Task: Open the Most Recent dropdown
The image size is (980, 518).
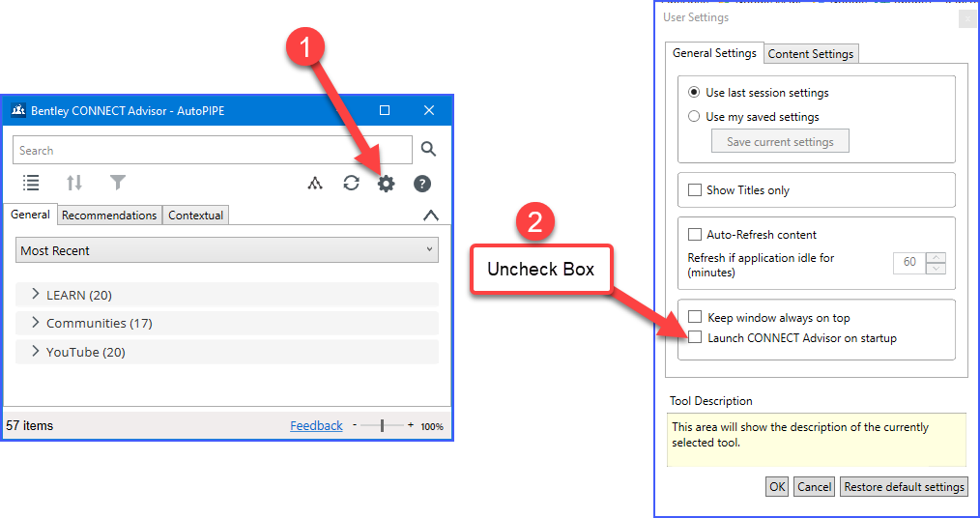Action: coord(227,250)
